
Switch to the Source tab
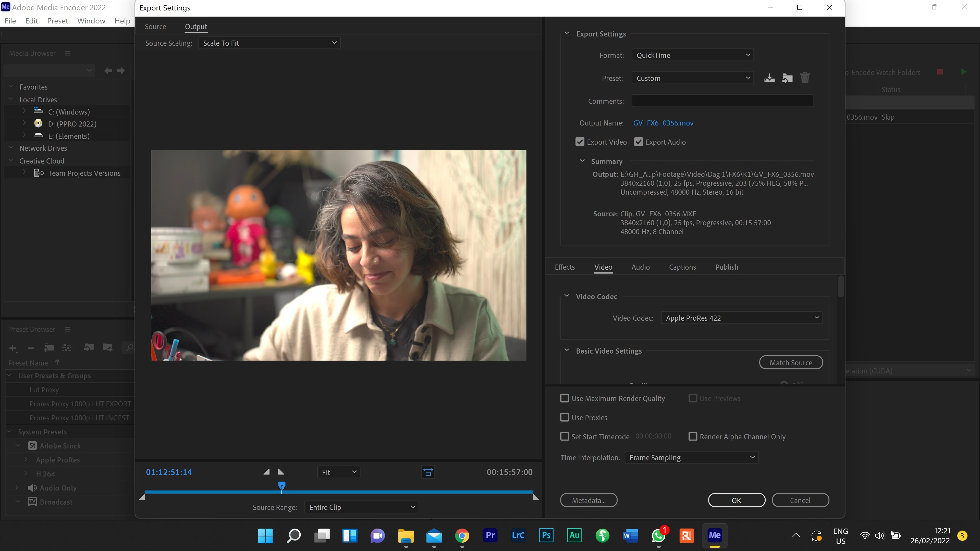pos(155,27)
